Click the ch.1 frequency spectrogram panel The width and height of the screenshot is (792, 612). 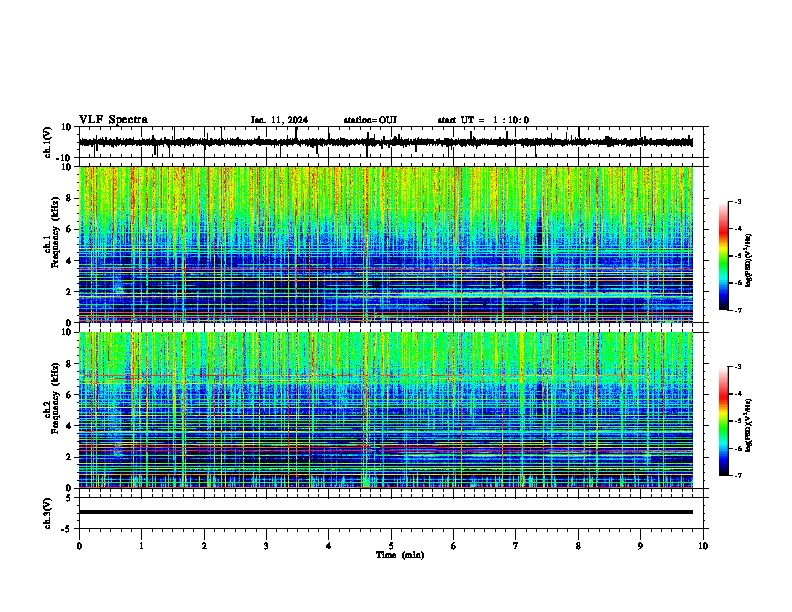click(x=386, y=244)
